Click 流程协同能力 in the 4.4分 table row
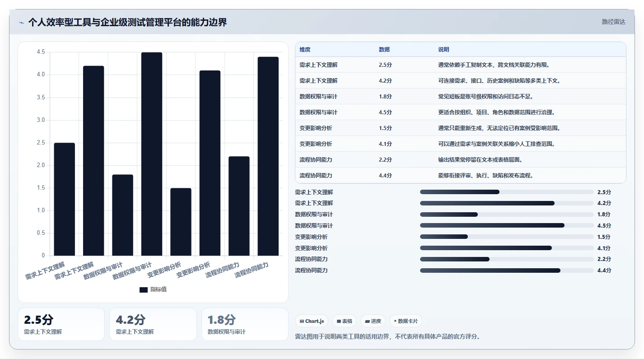The width and height of the screenshot is (644, 359). [316, 176]
